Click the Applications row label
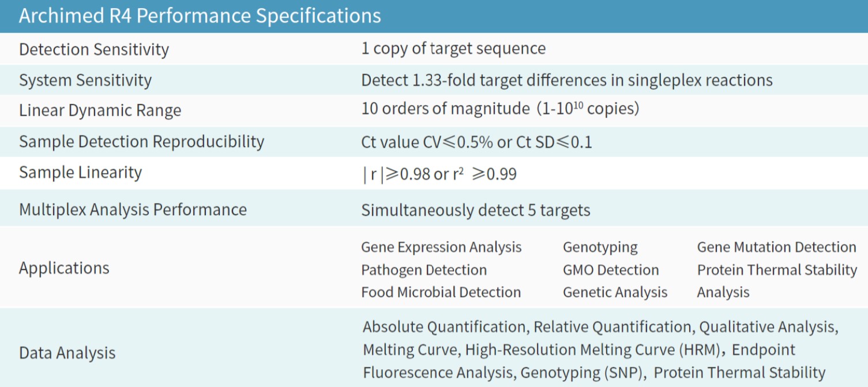 coord(64,268)
